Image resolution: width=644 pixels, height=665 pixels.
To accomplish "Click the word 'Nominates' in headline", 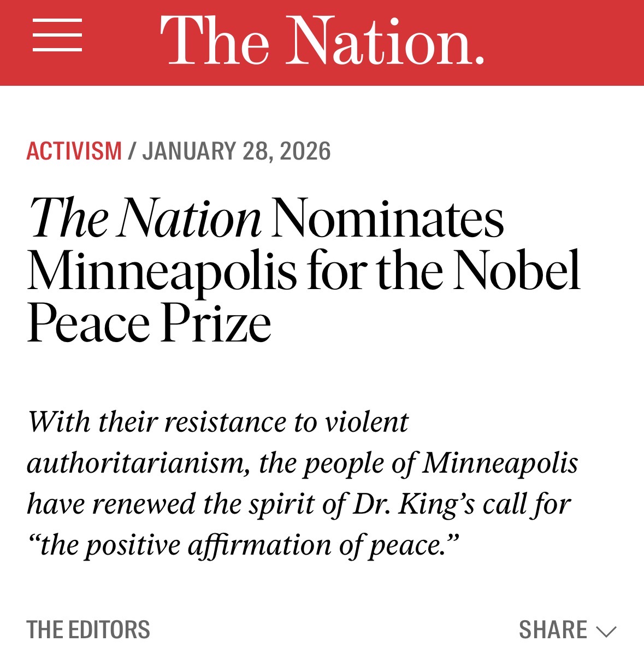I will click(387, 219).
